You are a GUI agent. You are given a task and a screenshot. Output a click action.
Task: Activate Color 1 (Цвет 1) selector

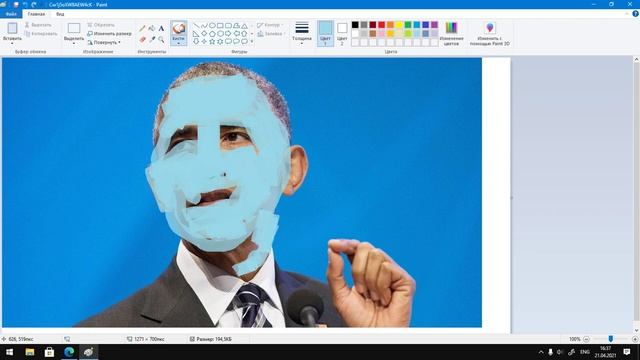[x=325, y=33]
